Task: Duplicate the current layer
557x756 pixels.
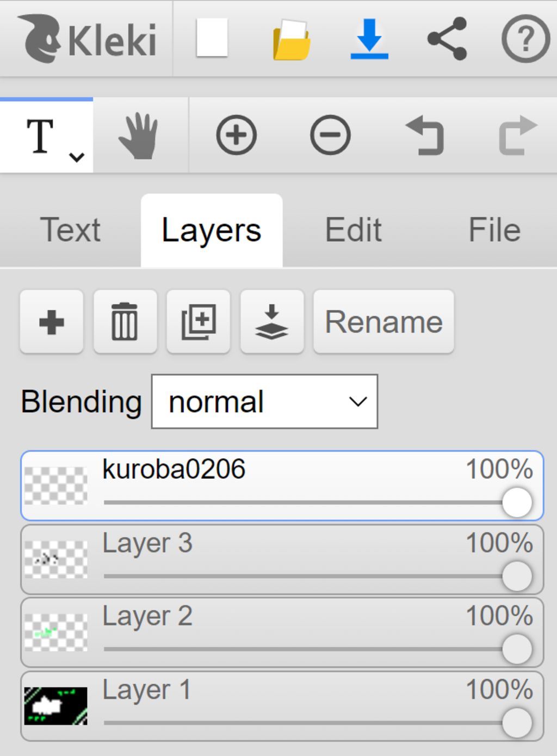Action: point(198,322)
